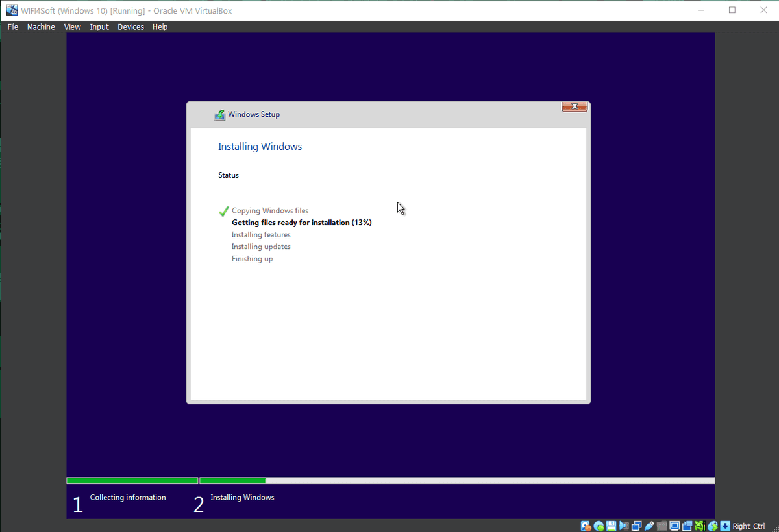Toggle the mouse integration status icon
Image resolution: width=779 pixels, height=532 pixels.
[712, 526]
